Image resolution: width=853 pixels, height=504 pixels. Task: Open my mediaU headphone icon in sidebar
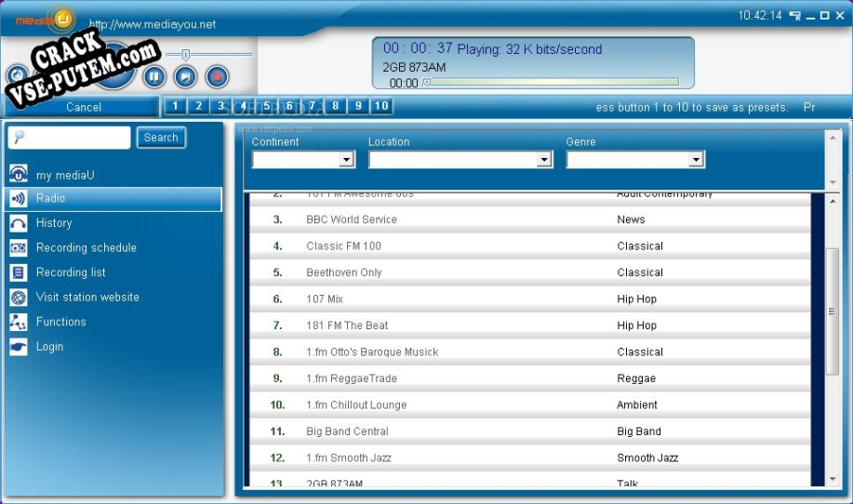(x=19, y=174)
